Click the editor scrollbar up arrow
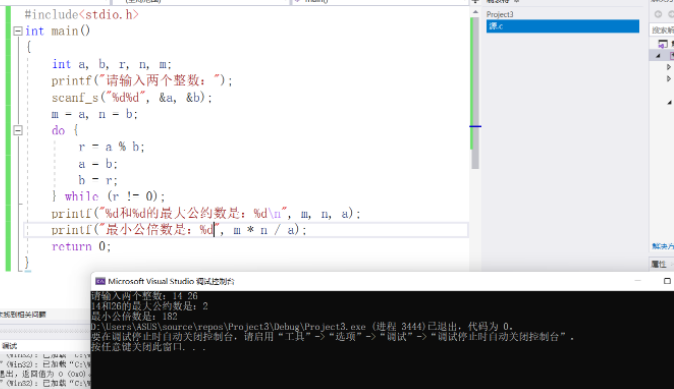 pos(475,12)
